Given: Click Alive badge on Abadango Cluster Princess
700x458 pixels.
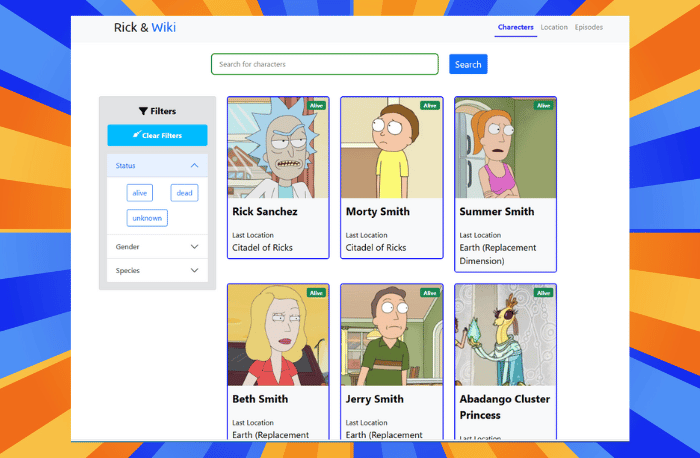Looking at the screenshot, I should click(x=543, y=293).
